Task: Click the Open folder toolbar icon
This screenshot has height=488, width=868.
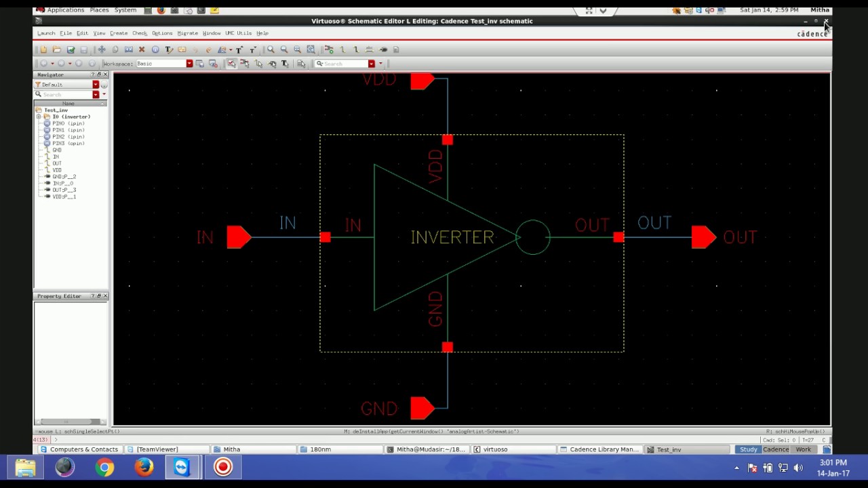Action: pyautogui.click(x=57, y=49)
